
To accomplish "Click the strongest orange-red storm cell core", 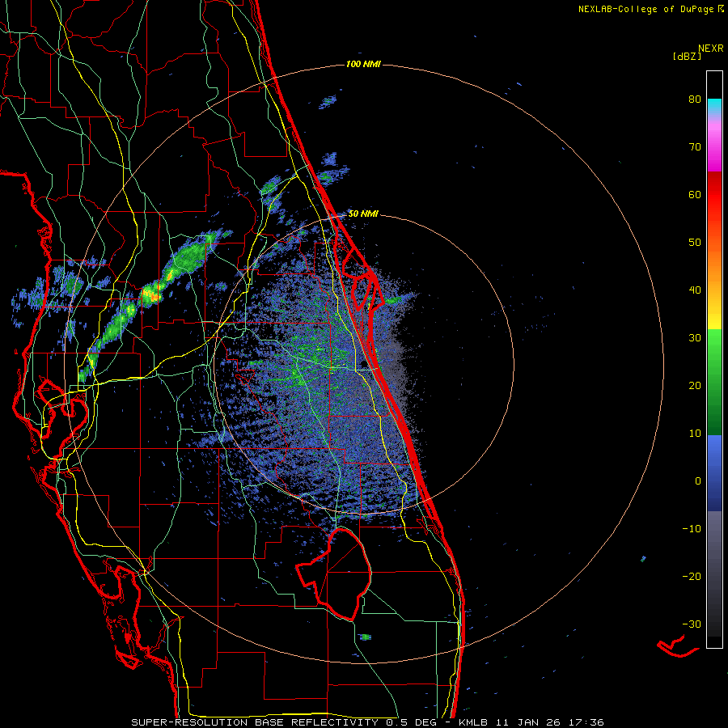I will 150,294.
